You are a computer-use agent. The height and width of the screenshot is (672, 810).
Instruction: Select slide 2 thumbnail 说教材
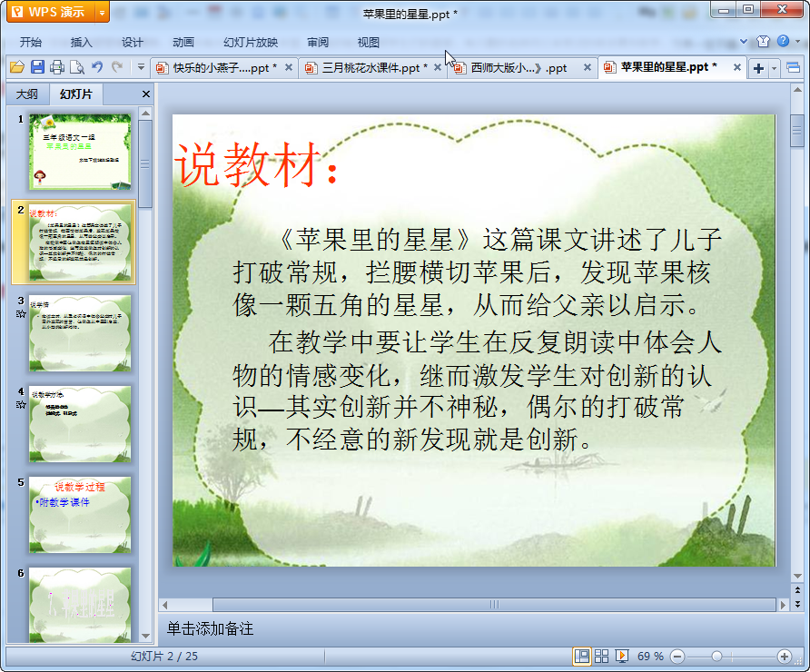[x=80, y=242]
